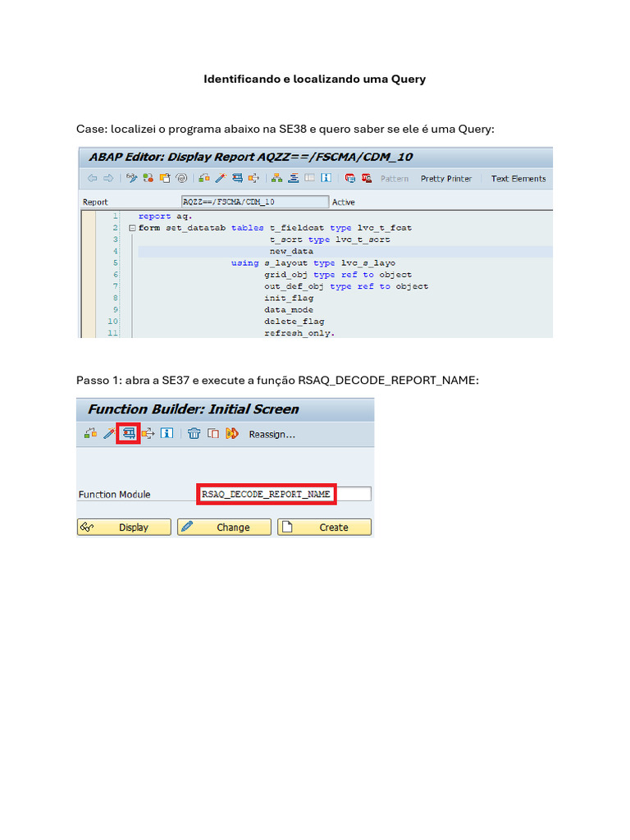The image size is (630, 840).
Task: Click the 'new_data' highlighted code line
Action: [x=291, y=251]
